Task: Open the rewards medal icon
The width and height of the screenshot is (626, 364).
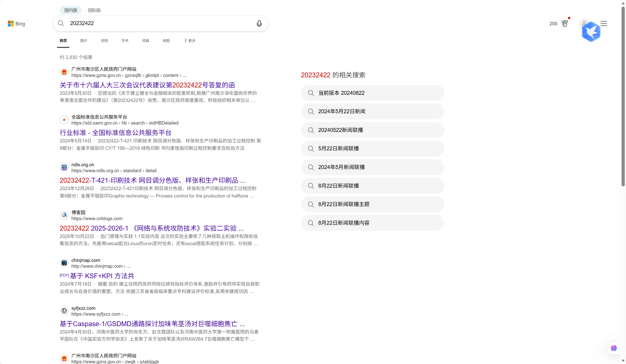Action: click(565, 24)
